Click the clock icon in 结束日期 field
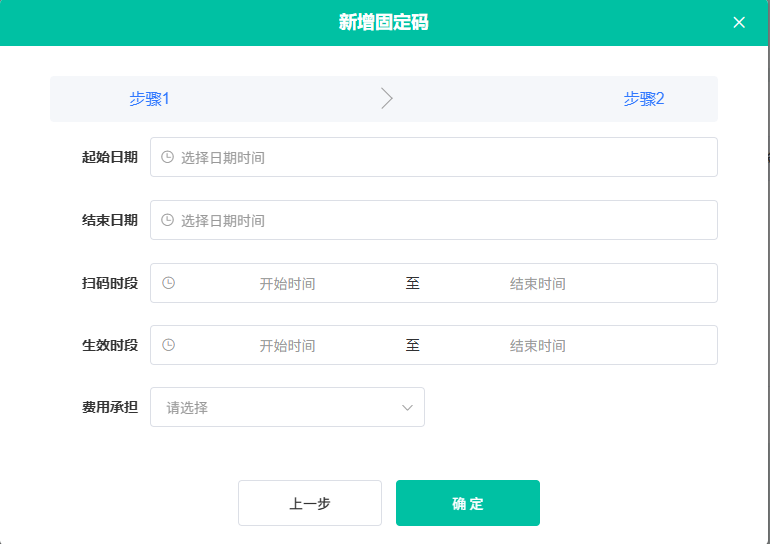 pyautogui.click(x=167, y=220)
